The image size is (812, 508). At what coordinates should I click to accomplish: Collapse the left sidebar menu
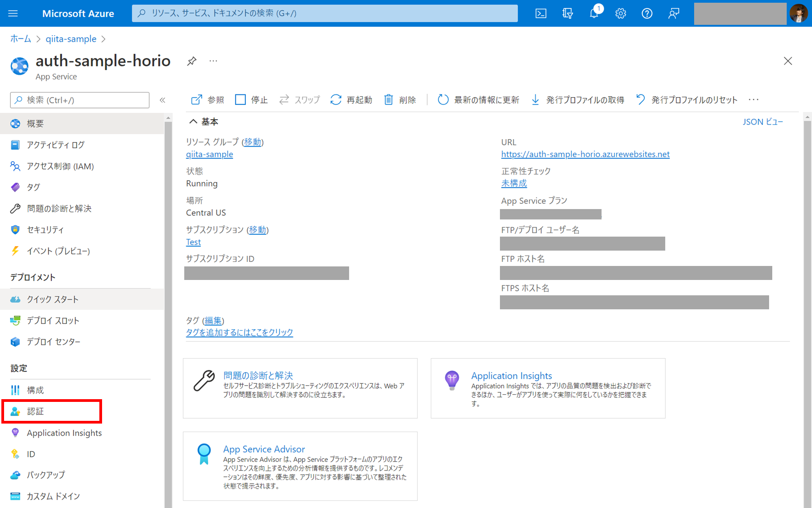click(163, 100)
